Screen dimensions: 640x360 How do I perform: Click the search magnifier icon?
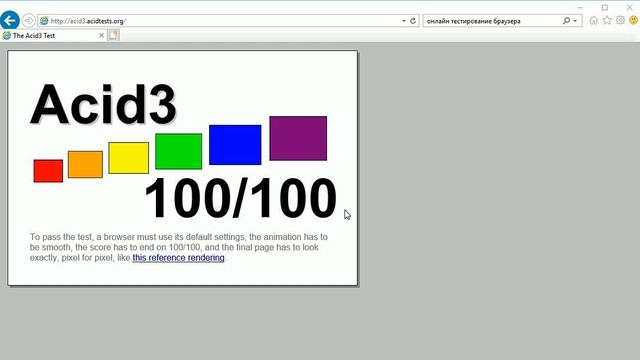(x=567, y=20)
